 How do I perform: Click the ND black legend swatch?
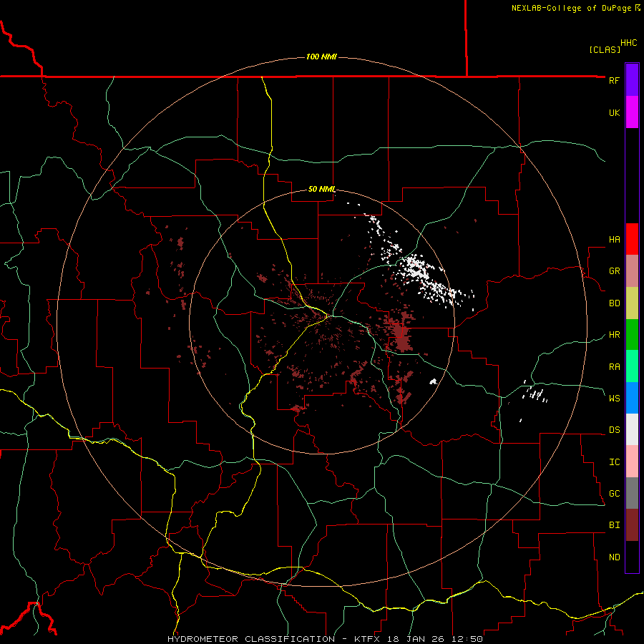(x=632, y=557)
